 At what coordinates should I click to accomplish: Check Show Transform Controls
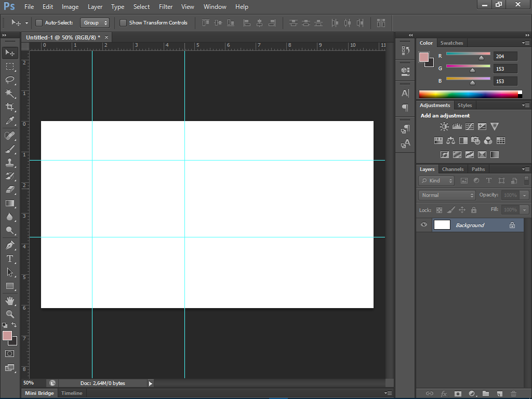(123, 23)
